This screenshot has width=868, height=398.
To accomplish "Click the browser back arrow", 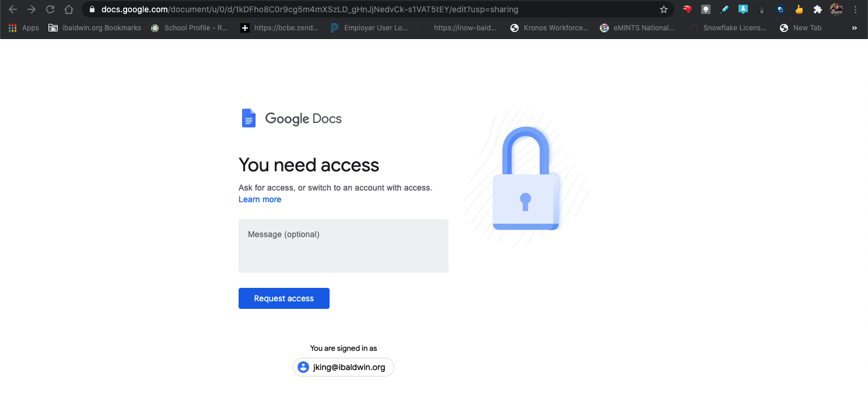I will 13,9.
